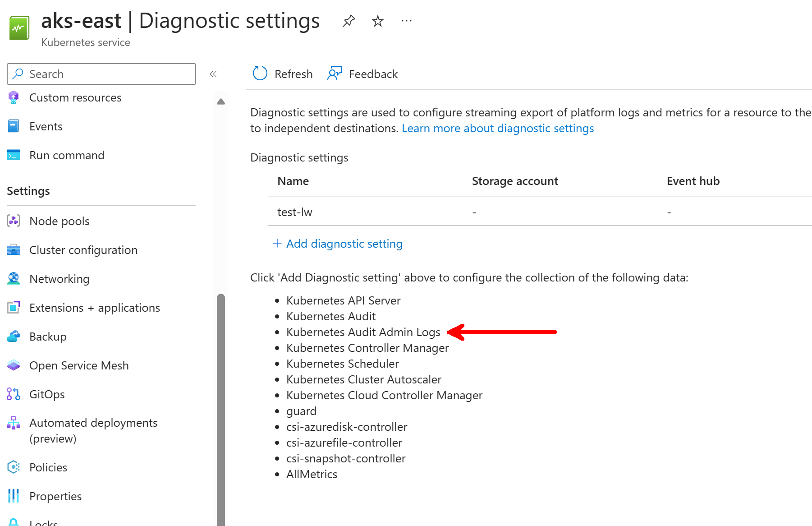Image resolution: width=812 pixels, height=526 pixels.
Task: Open Learn more about diagnostic settings
Action: tap(498, 128)
